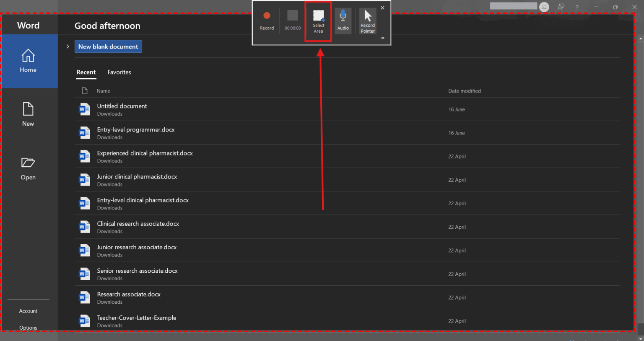
Task: Click the recording timer display
Action: tap(292, 18)
